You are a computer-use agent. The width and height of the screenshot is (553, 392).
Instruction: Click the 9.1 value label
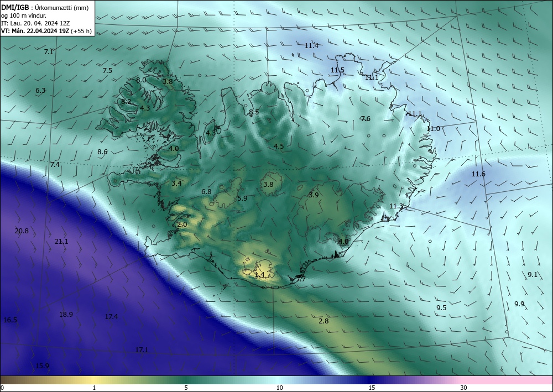[x=532, y=275]
